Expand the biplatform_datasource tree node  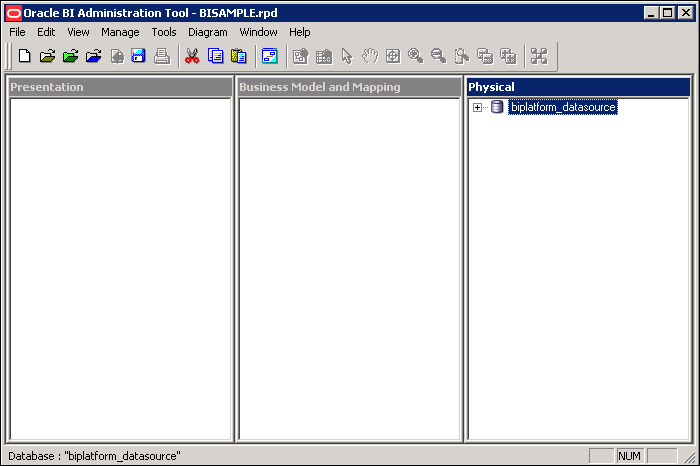(x=477, y=108)
